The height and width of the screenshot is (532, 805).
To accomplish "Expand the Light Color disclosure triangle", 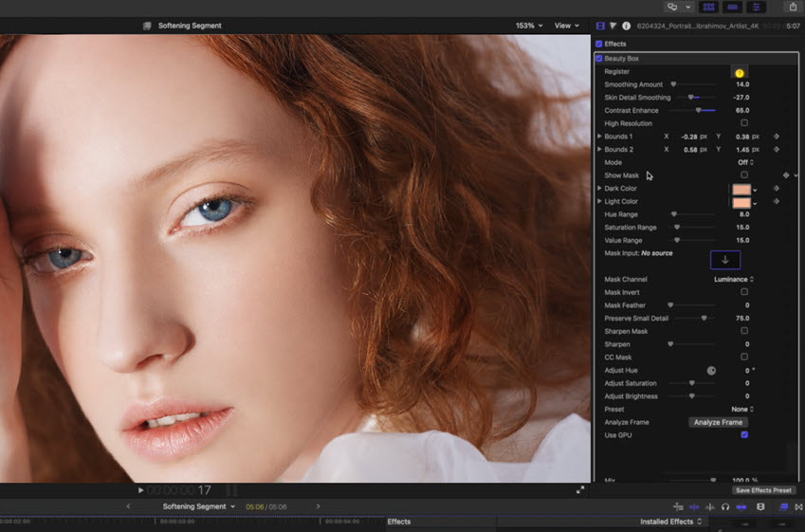I will click(599, 201).
